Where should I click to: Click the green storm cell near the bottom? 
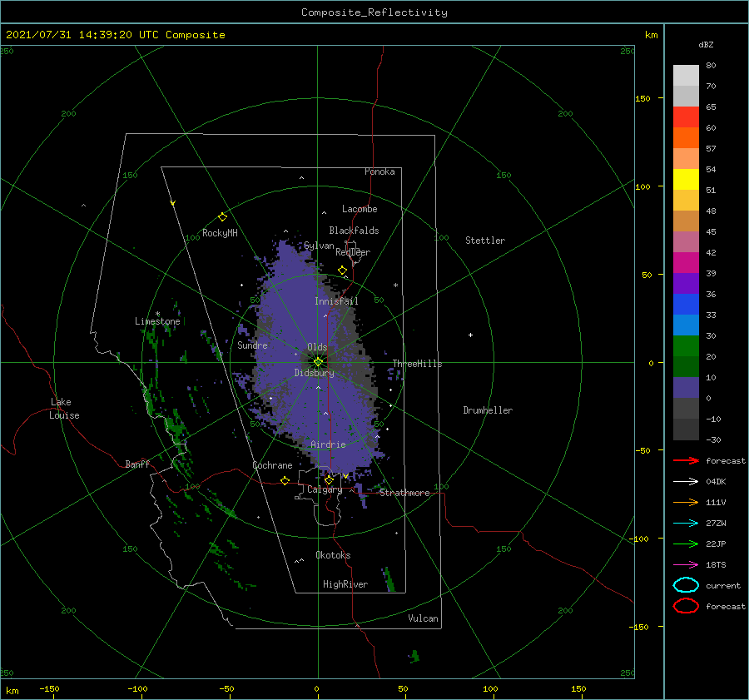click(414, 656)
